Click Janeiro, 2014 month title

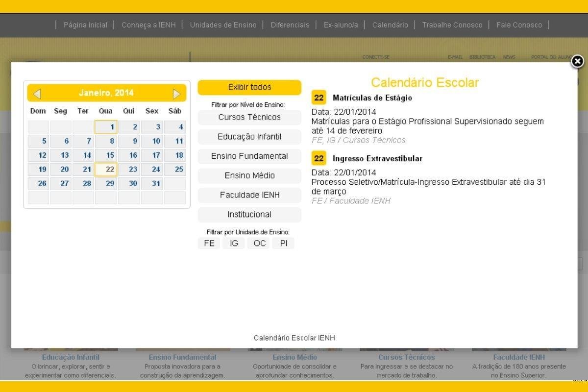point(106,93)
